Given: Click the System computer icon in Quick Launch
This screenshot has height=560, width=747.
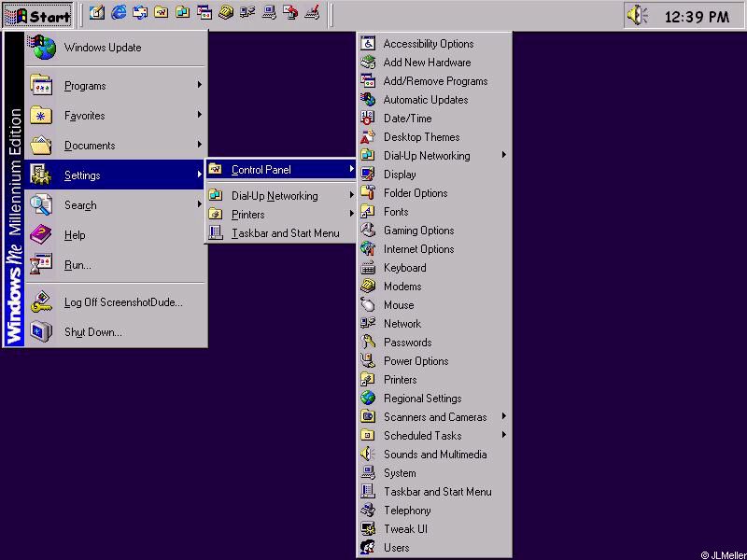Looking at the screenshot, I should [x=269, y=13].
